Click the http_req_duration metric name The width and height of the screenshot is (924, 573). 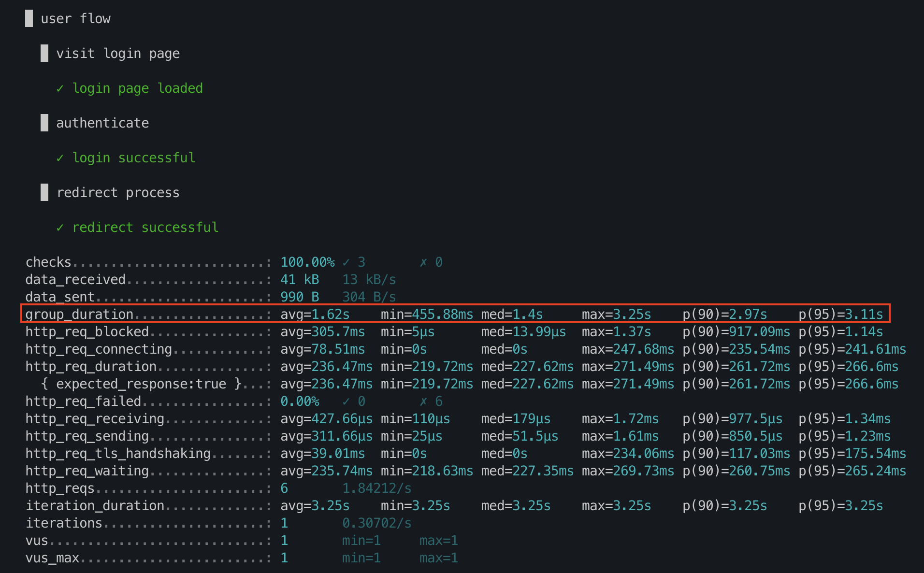coord(91,367)
